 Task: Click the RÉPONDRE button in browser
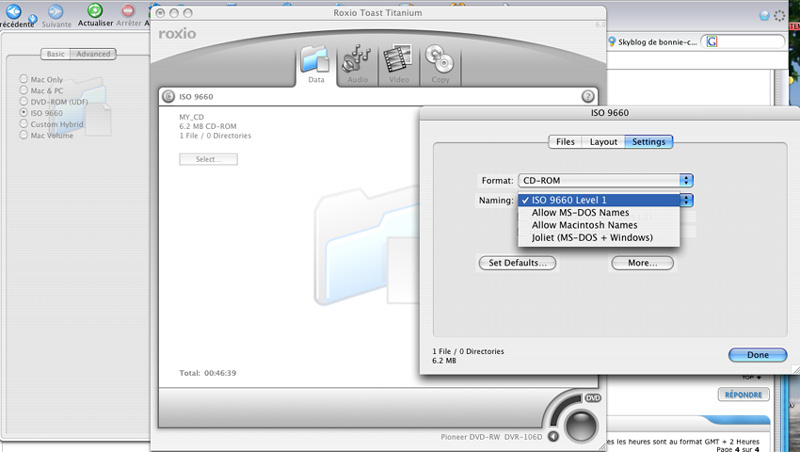click(x=743, y=394)
